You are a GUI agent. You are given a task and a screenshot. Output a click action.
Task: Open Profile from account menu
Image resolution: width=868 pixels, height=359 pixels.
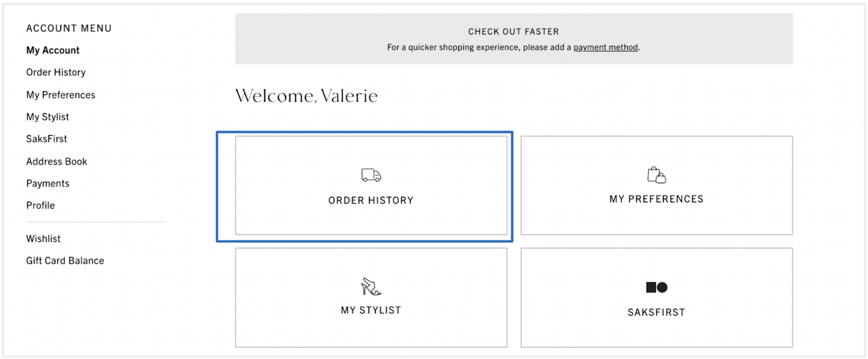[x=40, y=206]
